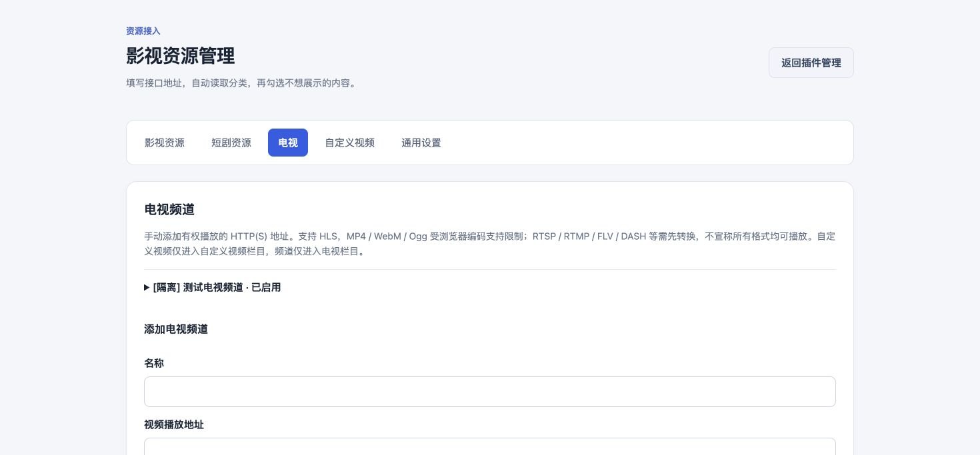Click the 返回插件管理 button
Screen dimensions: 980x455
click(811, 63)
